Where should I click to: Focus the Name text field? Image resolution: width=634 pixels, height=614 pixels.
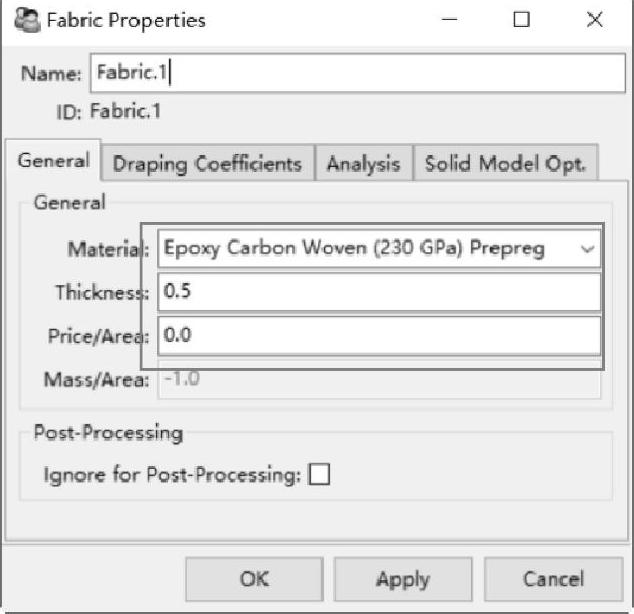click(356, 72)
